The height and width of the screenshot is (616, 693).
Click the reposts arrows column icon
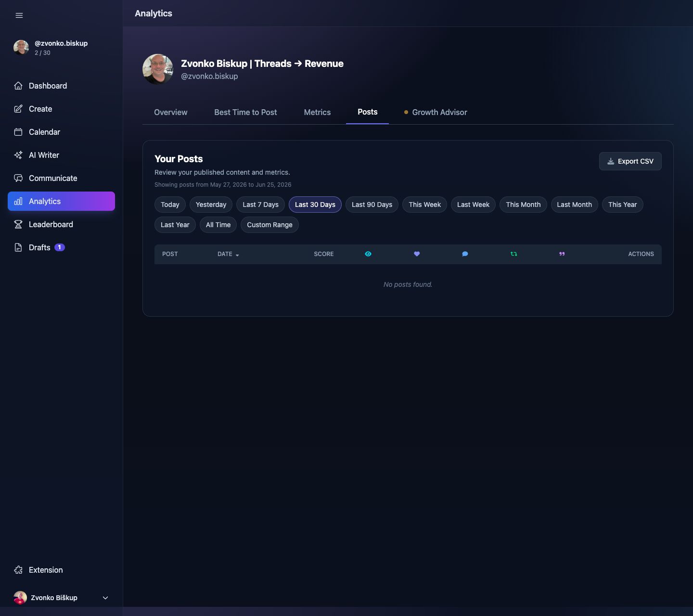[513, 254]
